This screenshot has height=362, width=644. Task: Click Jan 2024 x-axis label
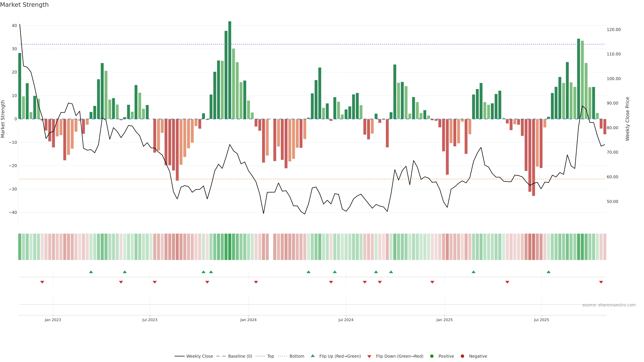click(x=248, y=320)
